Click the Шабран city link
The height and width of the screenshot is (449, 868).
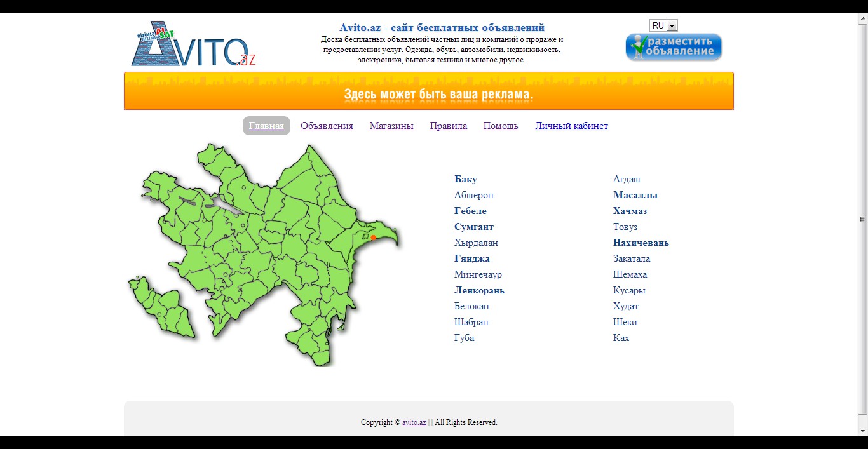471,322
